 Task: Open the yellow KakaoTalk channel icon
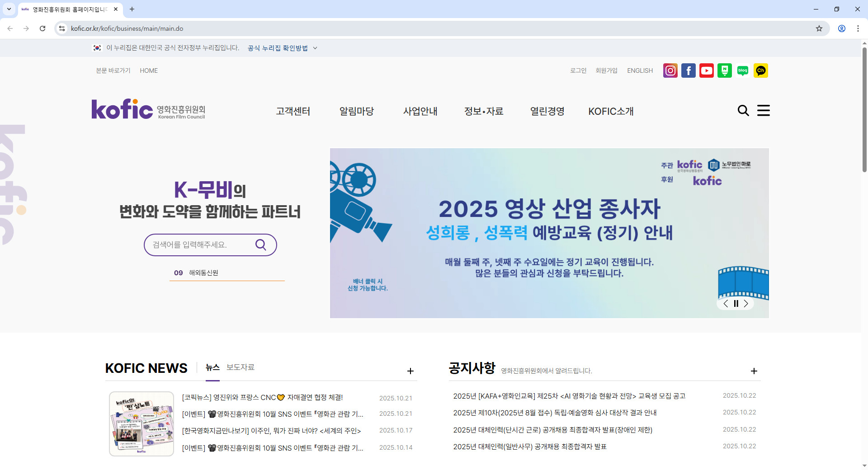(x=760, y=70)
